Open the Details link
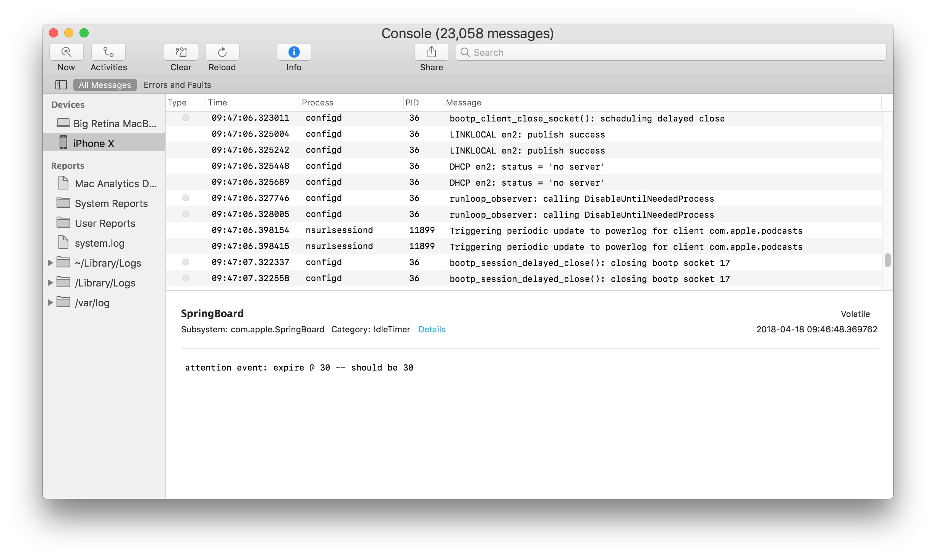The height and width of the screenshot is (560, 936). pyautogui.click(x=432, y=329)
